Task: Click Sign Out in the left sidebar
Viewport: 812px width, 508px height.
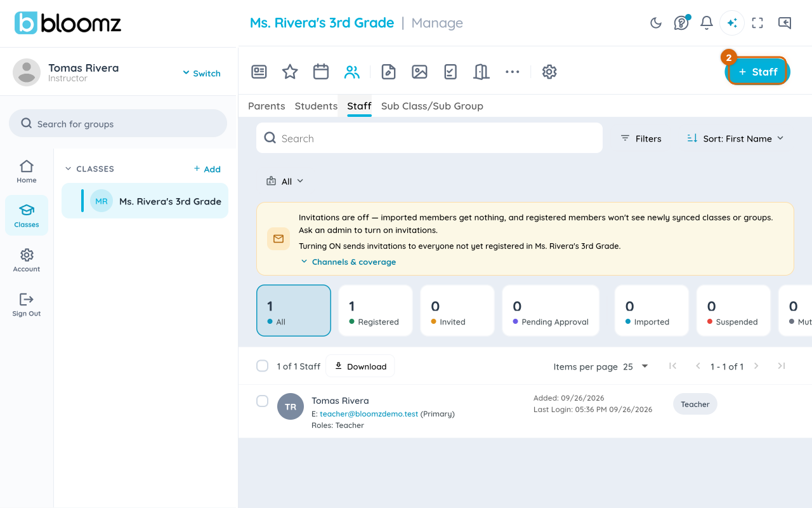Action: pyautogui.click(x=27, y=305)
